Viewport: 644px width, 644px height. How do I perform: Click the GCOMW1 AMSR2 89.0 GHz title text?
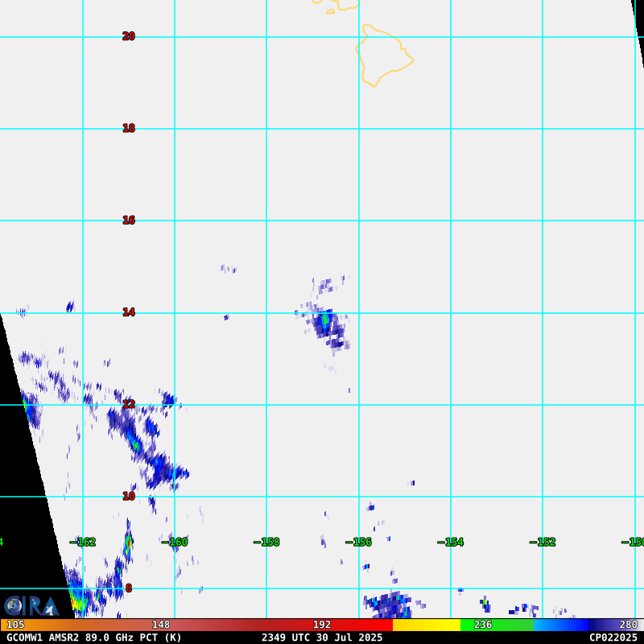click(94, 638)
